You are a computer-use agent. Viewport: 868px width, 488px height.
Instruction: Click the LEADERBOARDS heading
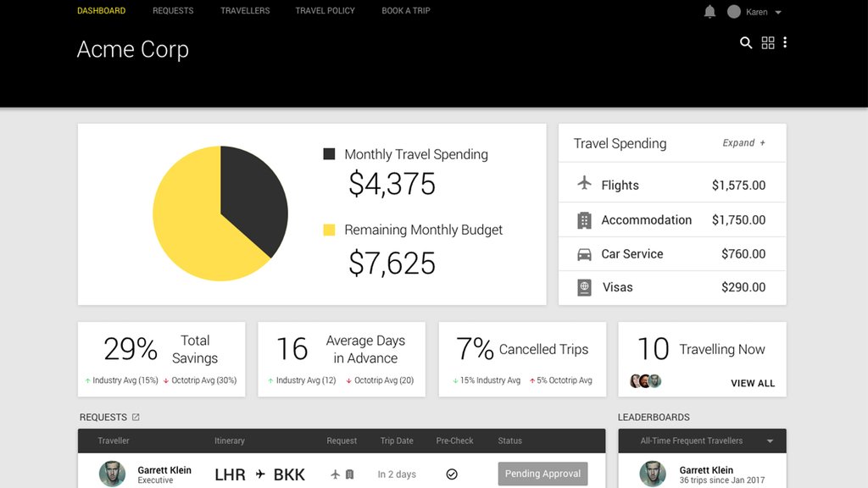654,417
